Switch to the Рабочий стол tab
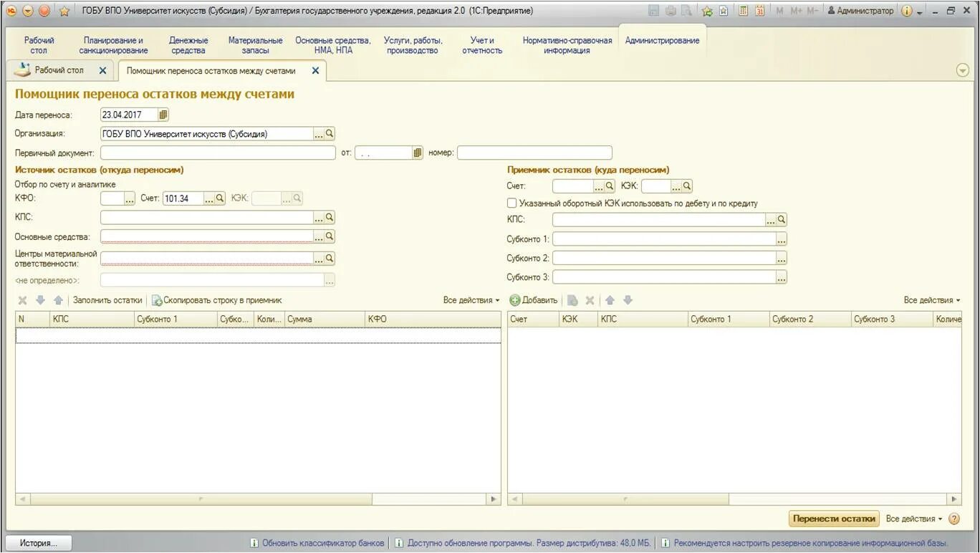 click(59, 70)
